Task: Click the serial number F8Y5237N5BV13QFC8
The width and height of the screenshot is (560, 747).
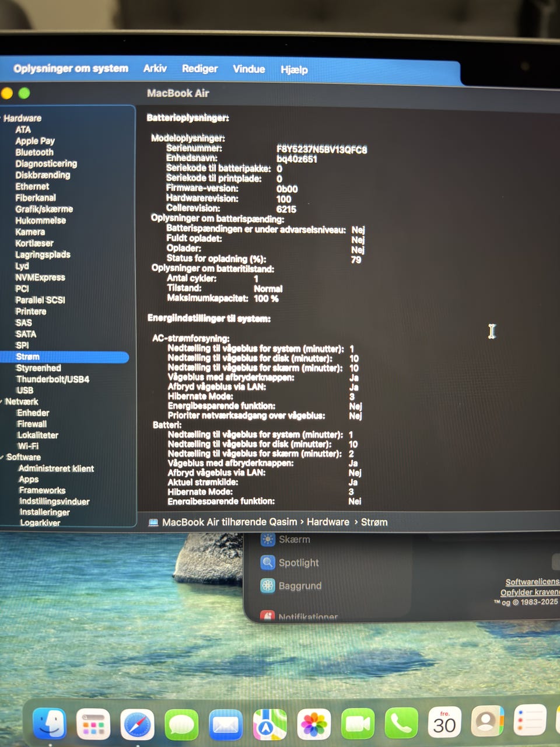Action: pos(322,149)
